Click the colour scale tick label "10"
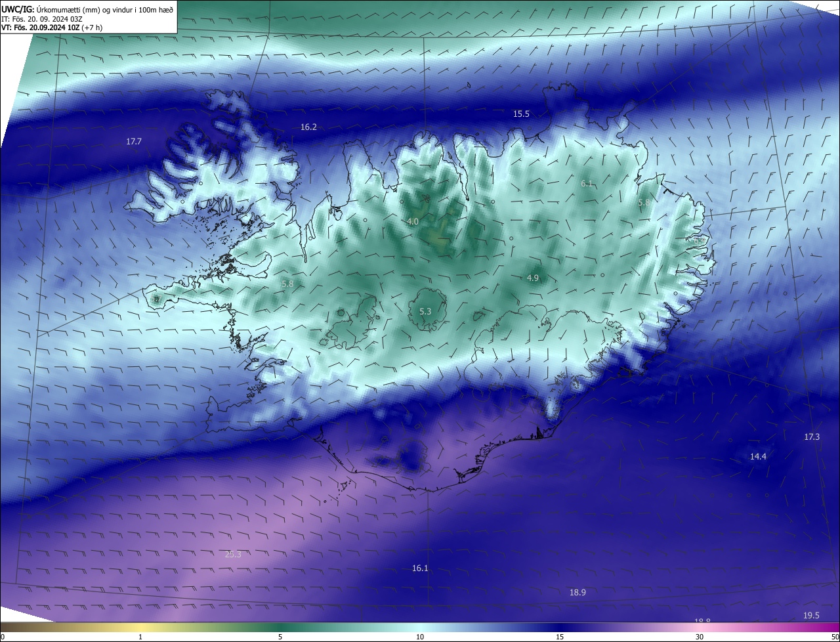The image size is (840, 642). pyautogui.click(x=420, y=637)
